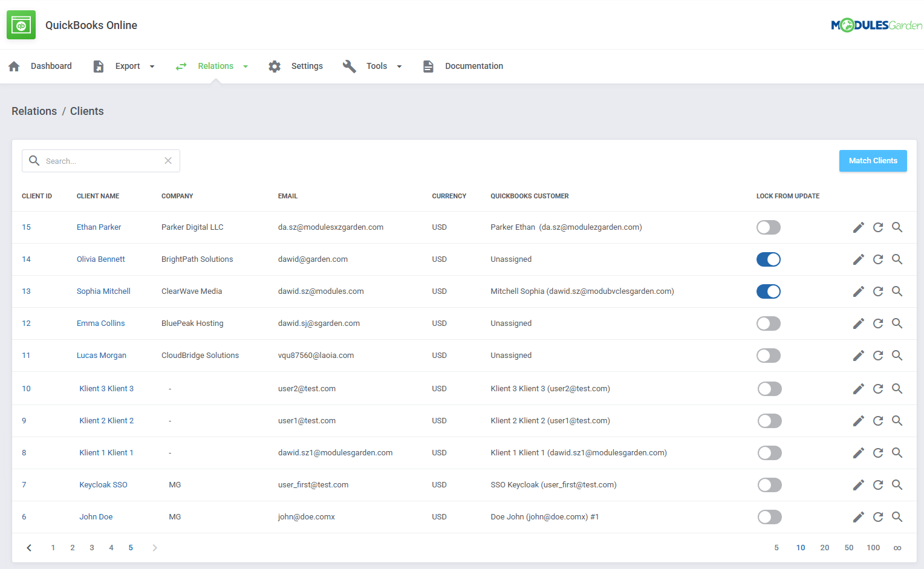Viewport: 924px width, 569px height.
Task: Disable lock from update for Olivia Bennett
Action: [769, 259]
